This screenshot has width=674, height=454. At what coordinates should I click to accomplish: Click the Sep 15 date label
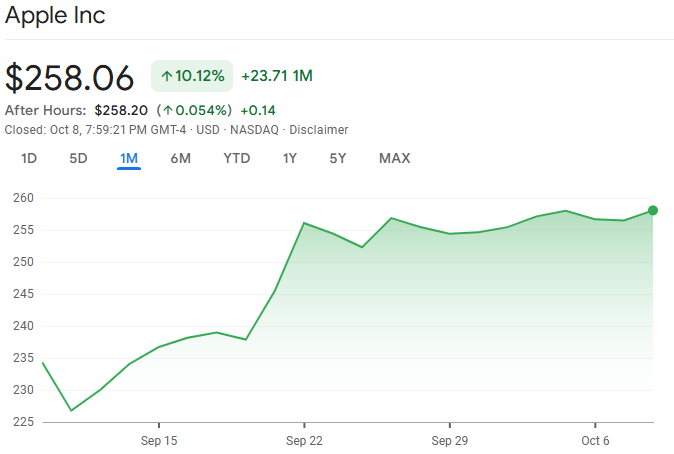tap(159, 440)
